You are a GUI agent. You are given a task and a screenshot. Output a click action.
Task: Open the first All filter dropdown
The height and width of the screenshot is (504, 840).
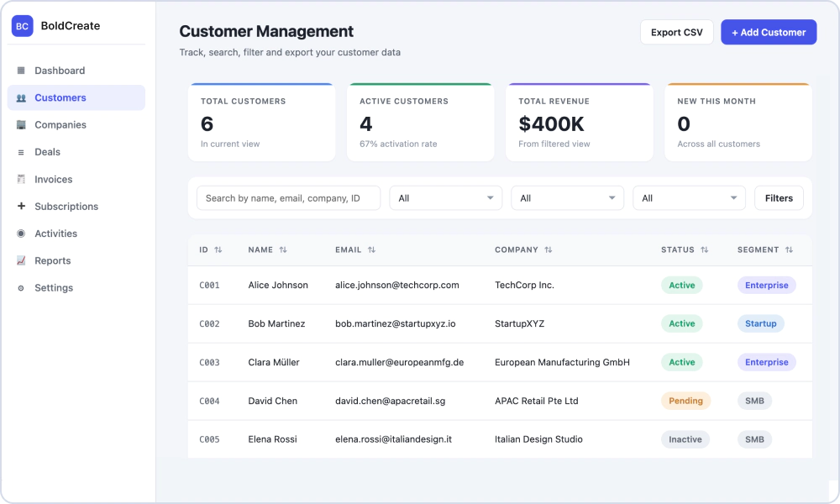(446, 198)
